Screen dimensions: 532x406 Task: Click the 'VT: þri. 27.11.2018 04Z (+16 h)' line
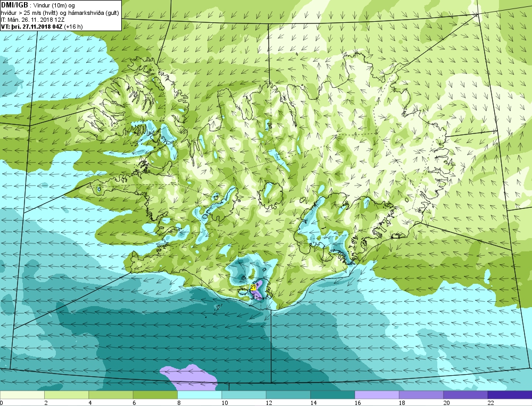pos(41,27)
